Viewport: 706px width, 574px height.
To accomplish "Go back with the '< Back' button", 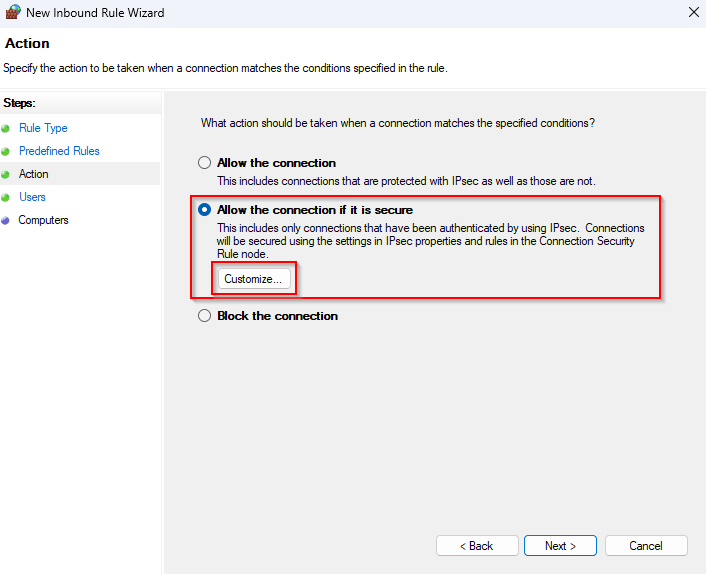I will click(x=477, y=546).
